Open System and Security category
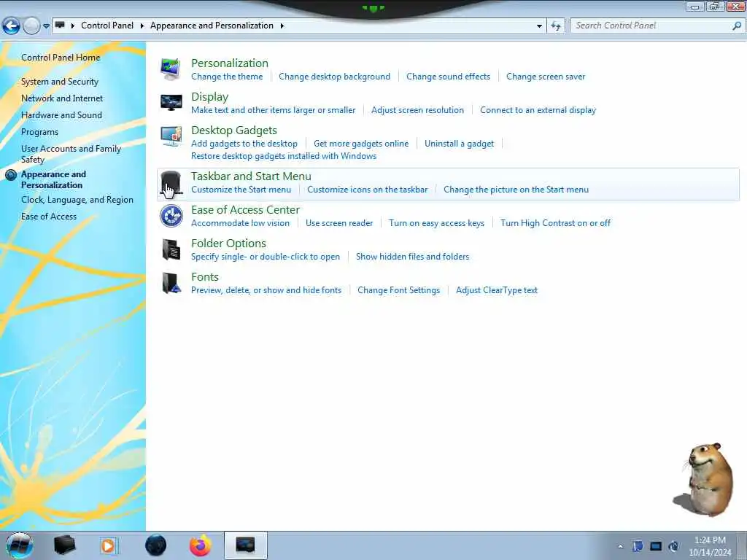 pyautogui.click(x=60, y=82)
